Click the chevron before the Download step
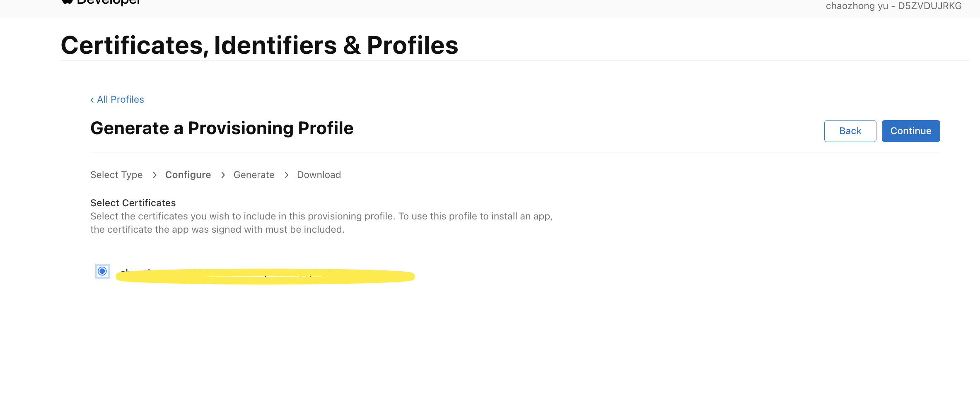Screen dimensions: 980x400 pyautogui.click(x=286, y=175)
